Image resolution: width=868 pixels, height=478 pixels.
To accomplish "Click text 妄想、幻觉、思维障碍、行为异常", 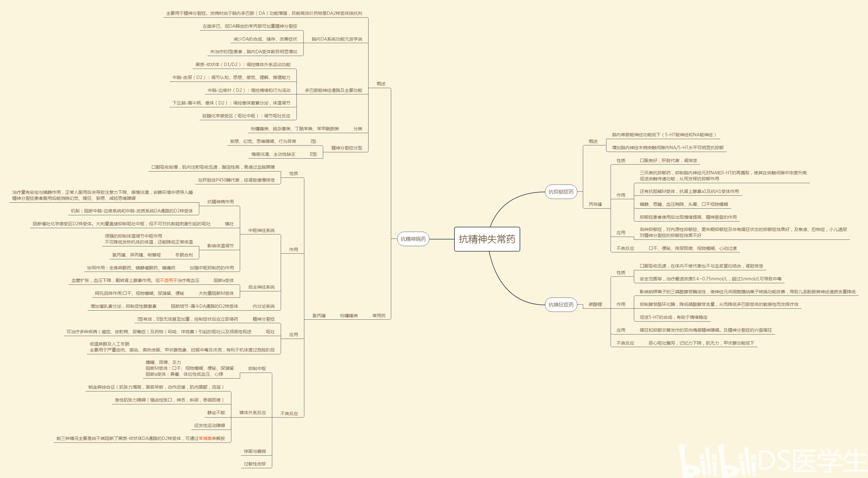I will point(263,142).
